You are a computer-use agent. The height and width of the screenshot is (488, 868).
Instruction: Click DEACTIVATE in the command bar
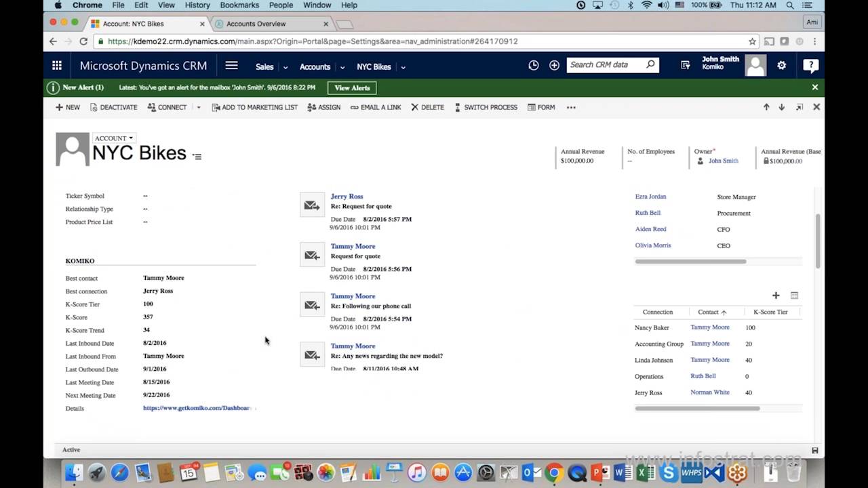[x=113, y=107]
